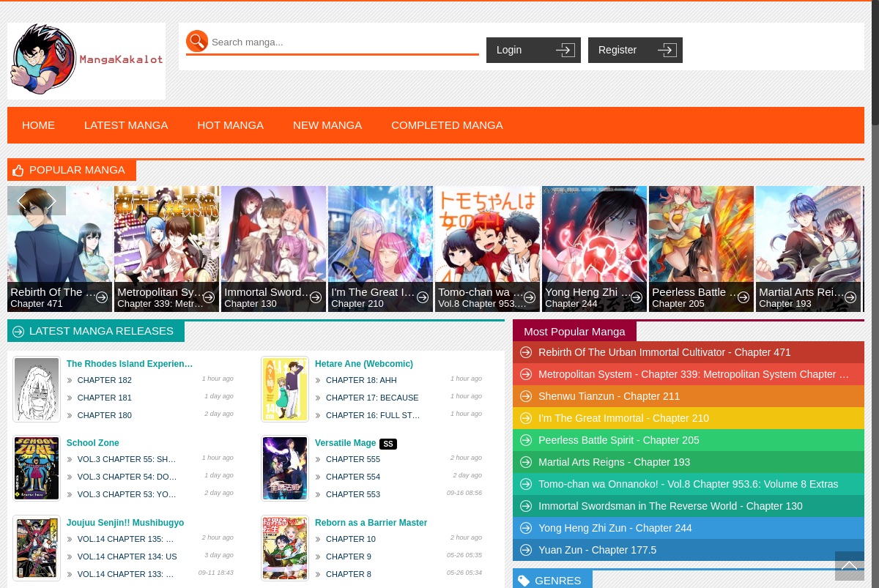
Task: Go to the HOME menu item
Action: pyautogui.click(x=38, y=125)
